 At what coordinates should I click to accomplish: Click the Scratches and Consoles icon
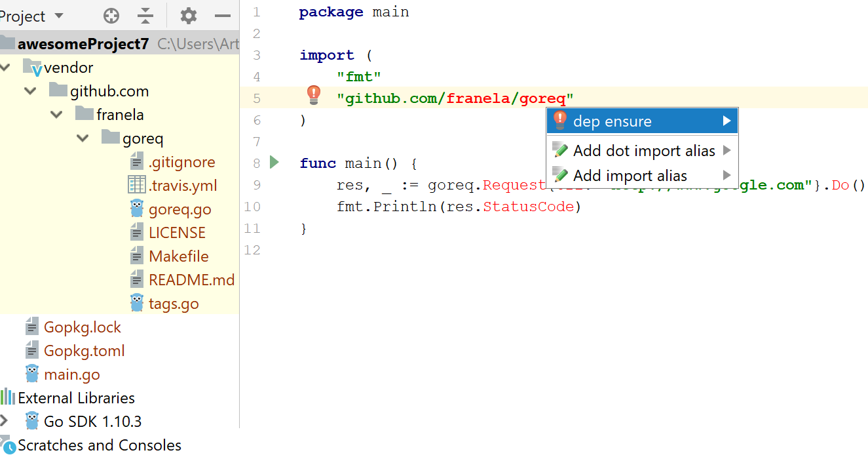pos(8,445)
